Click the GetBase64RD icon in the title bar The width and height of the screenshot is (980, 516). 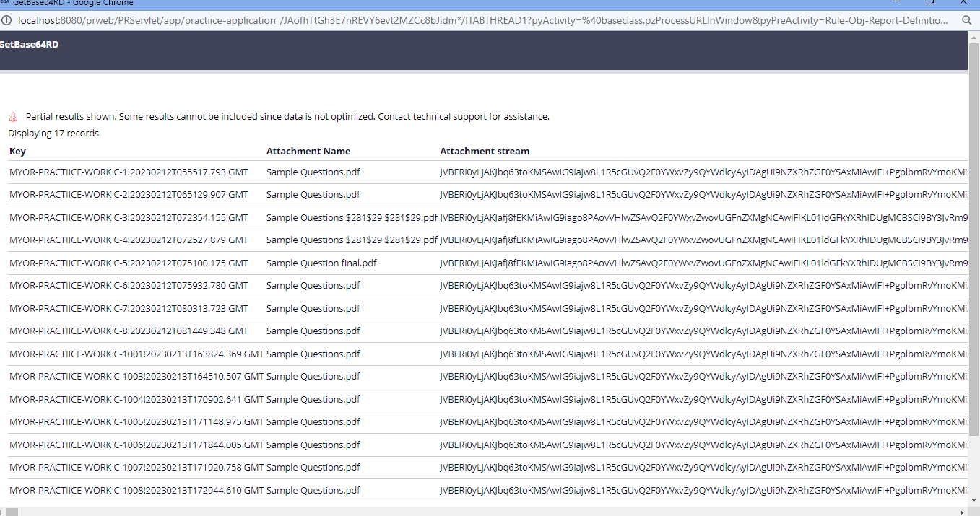(6, 4)
